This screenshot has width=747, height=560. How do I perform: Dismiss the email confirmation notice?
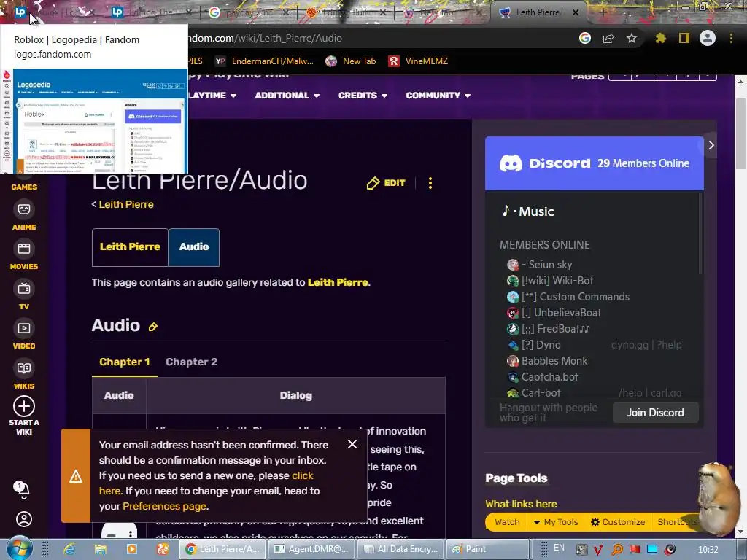[352, 444]
